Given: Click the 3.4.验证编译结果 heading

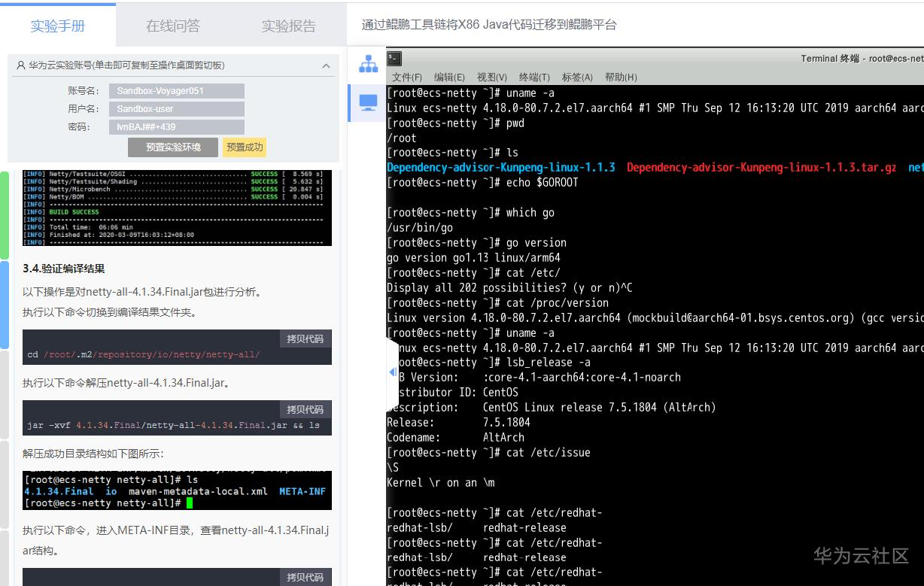Looking at the screenshot, I should tap(64, 269).
